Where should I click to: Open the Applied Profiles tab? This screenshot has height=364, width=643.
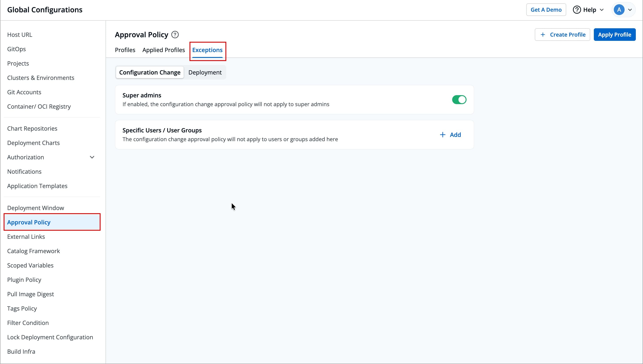pos(164,50)
